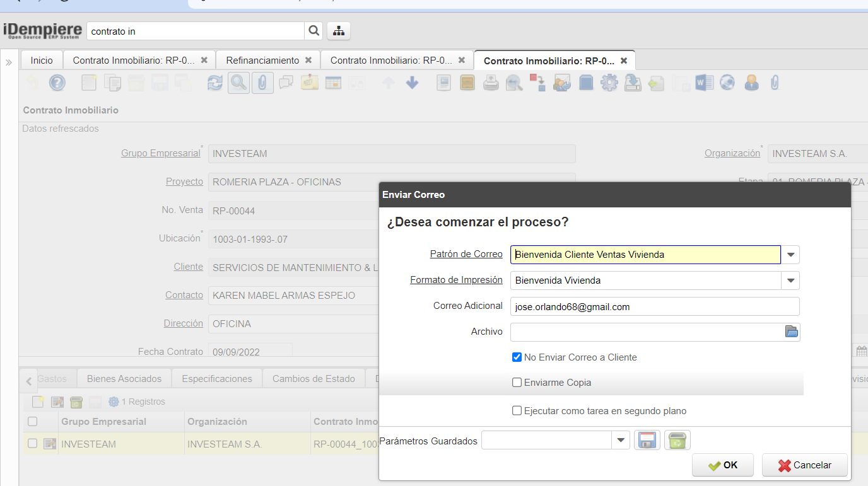The height and width of the screenshot is (486, 868).
Task: Uncheck No Enviar Correo a Cliente
Action: click(x=517, y=357)
